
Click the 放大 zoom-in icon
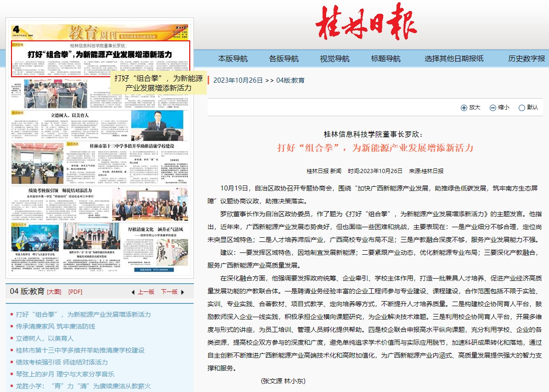coord(464,108)
